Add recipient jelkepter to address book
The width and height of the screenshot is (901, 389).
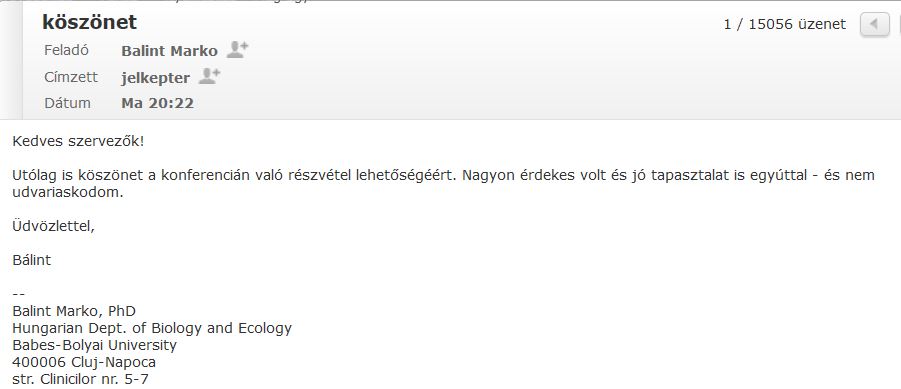tap(209, 76)
